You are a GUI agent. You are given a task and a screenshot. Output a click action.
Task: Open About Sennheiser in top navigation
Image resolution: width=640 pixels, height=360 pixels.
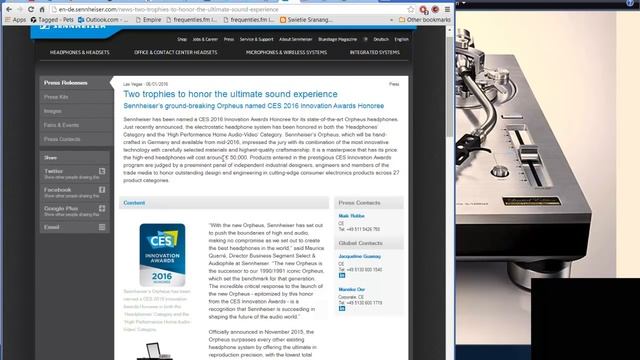(x=296, y=39)
